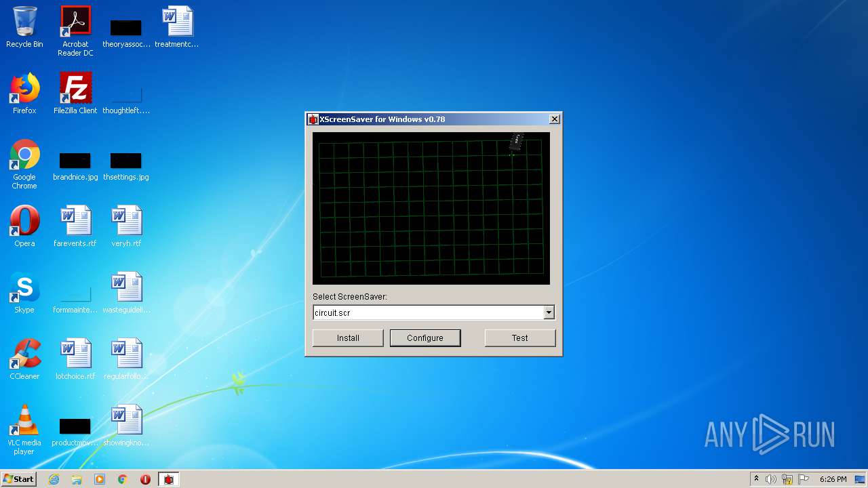Click the Install button
The image size is (868, 488).
pyautogui.click(x=348, y=338)
